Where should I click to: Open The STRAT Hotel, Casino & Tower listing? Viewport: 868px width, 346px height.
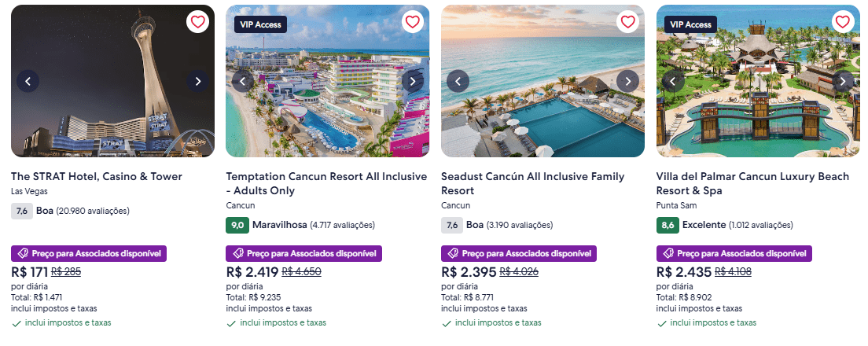pyautogui.click(x=97, y=177)
